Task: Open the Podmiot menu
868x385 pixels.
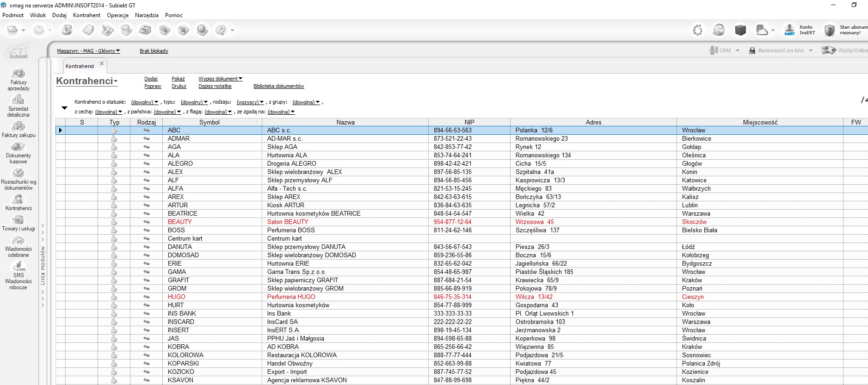Action: 13,15
